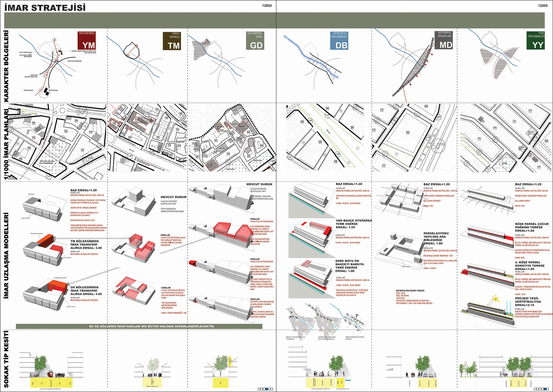The width and height of the screenshot is (553, 392).
Task: Click 'ÖZEL OKUL' list entry
Action: click(401, 293)
